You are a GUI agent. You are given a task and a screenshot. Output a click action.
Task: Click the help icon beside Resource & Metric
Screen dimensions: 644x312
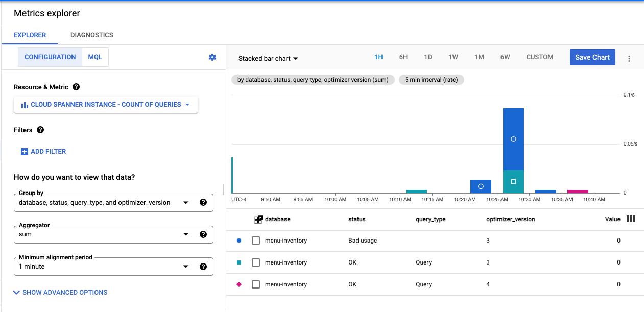pyautogui.click(x=76, y=87)
